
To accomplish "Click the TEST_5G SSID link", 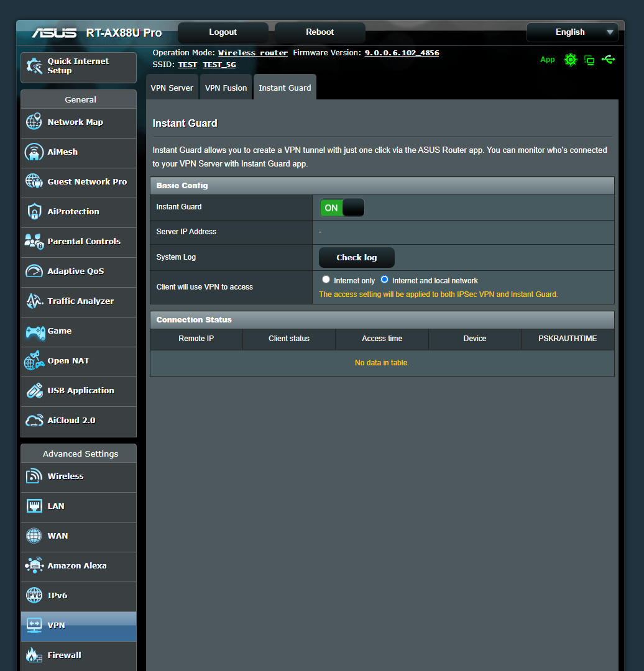I will point(219,65).
